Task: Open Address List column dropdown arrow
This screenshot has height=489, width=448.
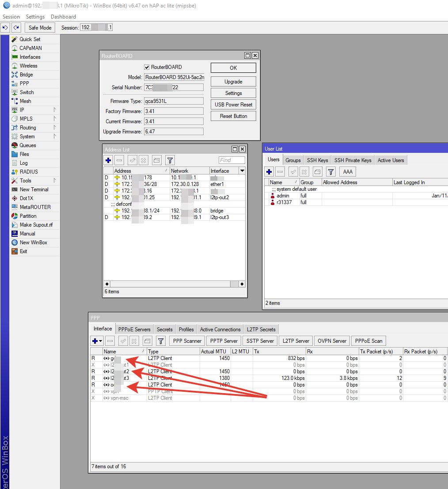Action: (242, 171)
